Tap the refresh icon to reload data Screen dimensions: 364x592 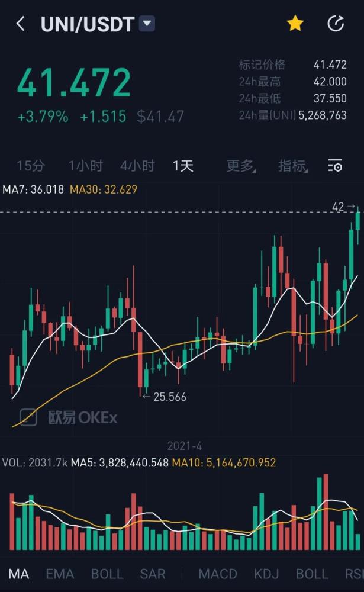[336, 24]
